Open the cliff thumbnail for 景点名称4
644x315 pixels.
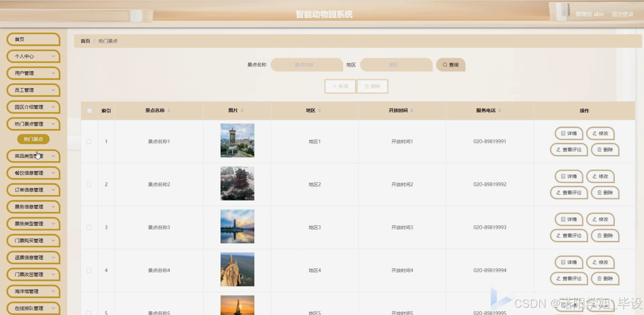[237, 269]
